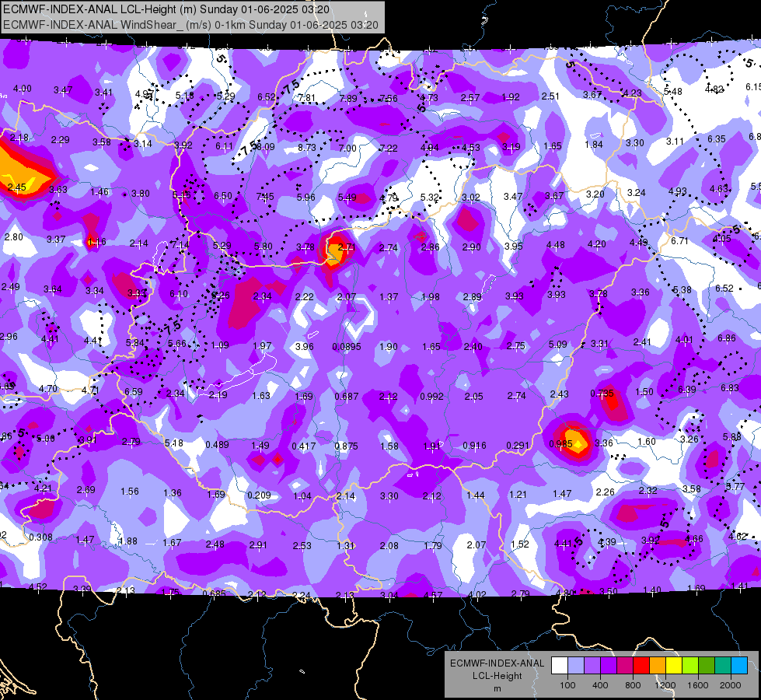Click the legend tick label 100
This screenshot has height=700, width=761.
[x=567, y=685]
